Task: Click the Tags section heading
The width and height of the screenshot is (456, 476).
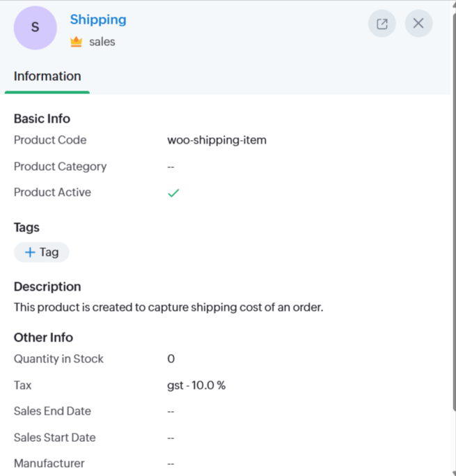Action: click(x=26, y=227)
